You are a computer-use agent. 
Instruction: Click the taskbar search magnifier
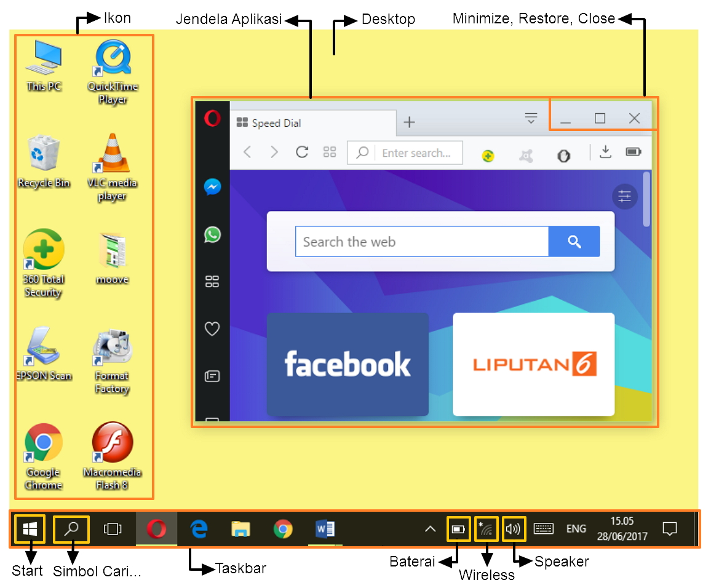pyautogui.click(x=71, y=528)
